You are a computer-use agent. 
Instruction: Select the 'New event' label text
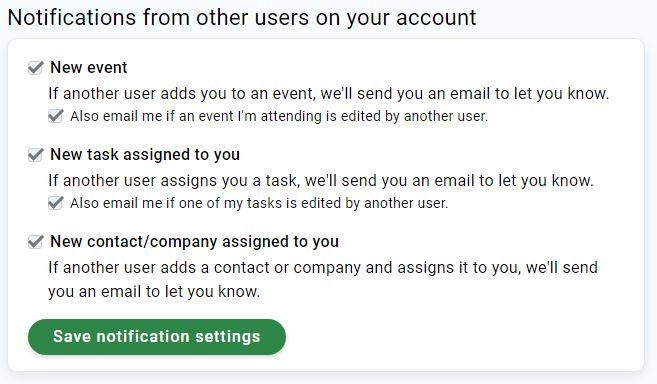[x=88, y=67]
